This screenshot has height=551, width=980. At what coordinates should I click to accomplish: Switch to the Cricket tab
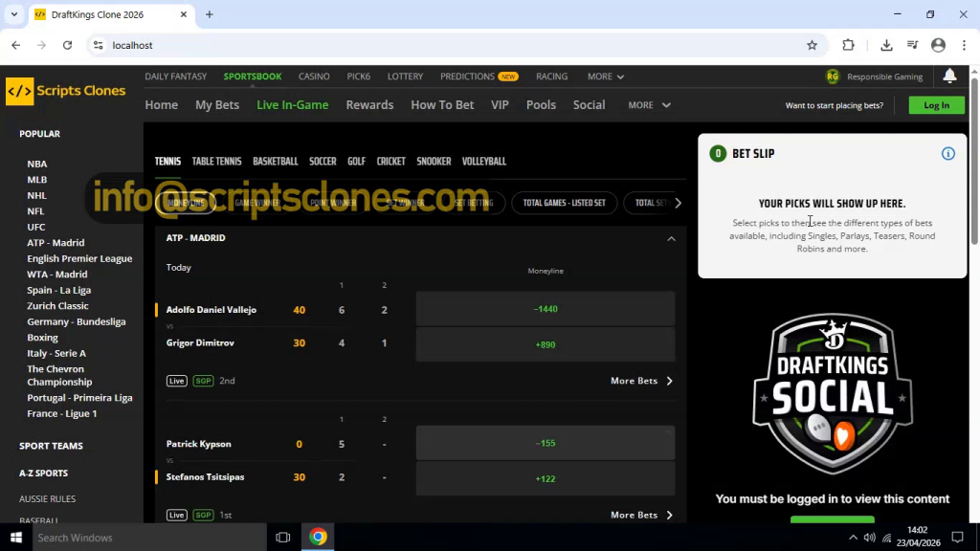(x=391, y=161)
